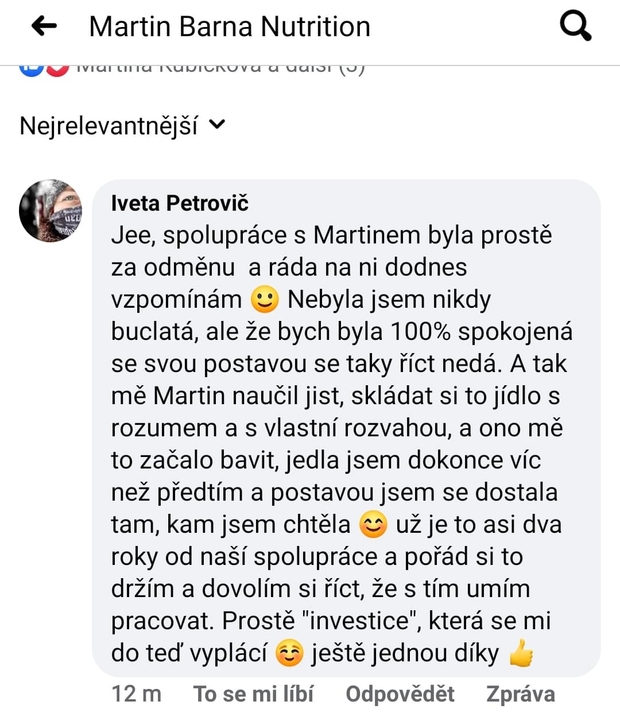Open the Martin Barna Nutrition page title
The height and width of the screenshot is (728, 620).
229,27
